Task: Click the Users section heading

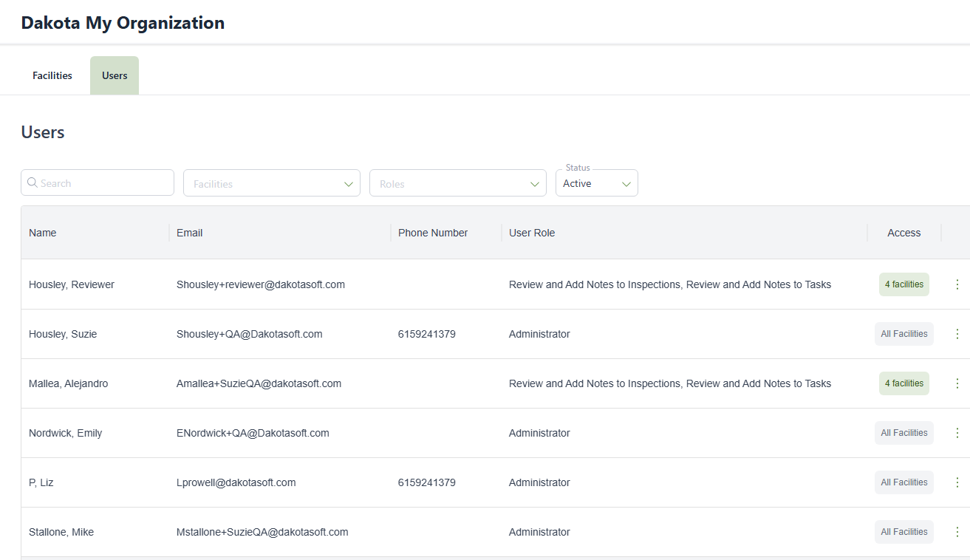Action: 43,132
